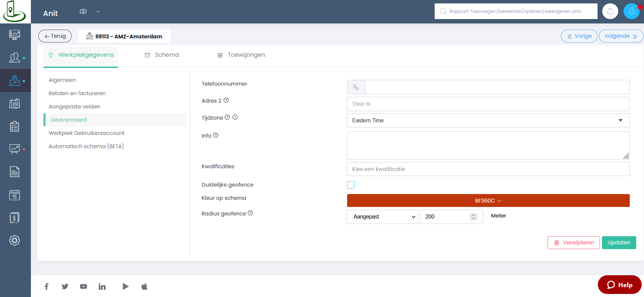Click the circled number one icon beside Anit

click(83, 12)
